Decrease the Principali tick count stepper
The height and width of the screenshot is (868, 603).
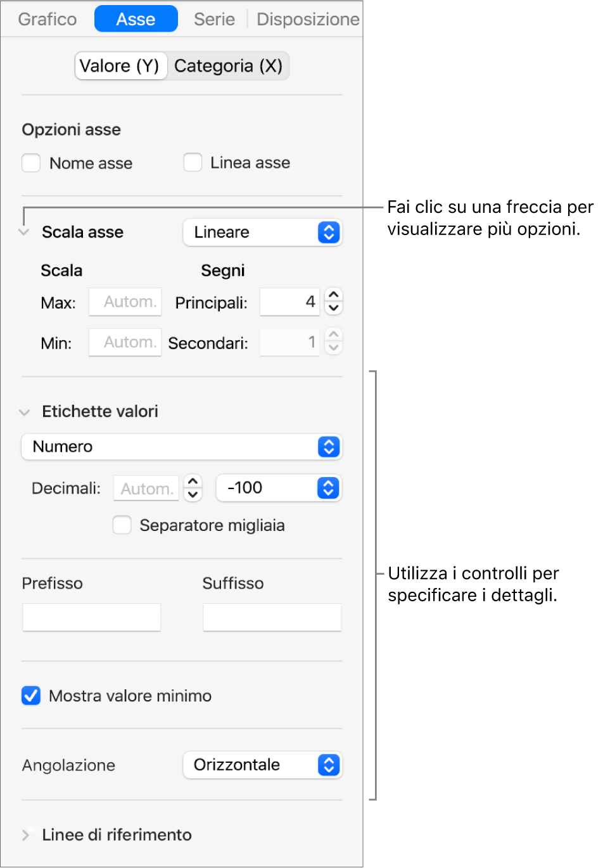334,309
